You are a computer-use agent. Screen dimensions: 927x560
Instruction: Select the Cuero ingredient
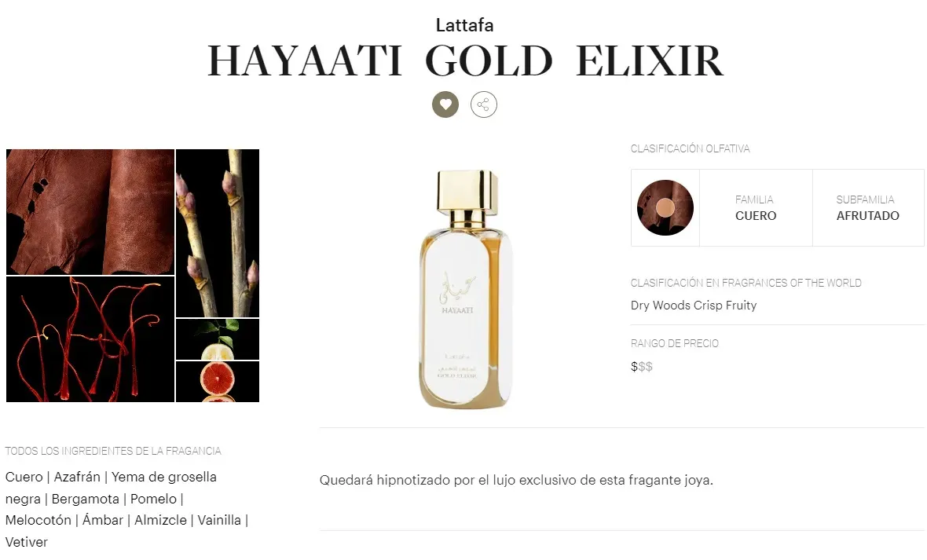click(24, 477)
